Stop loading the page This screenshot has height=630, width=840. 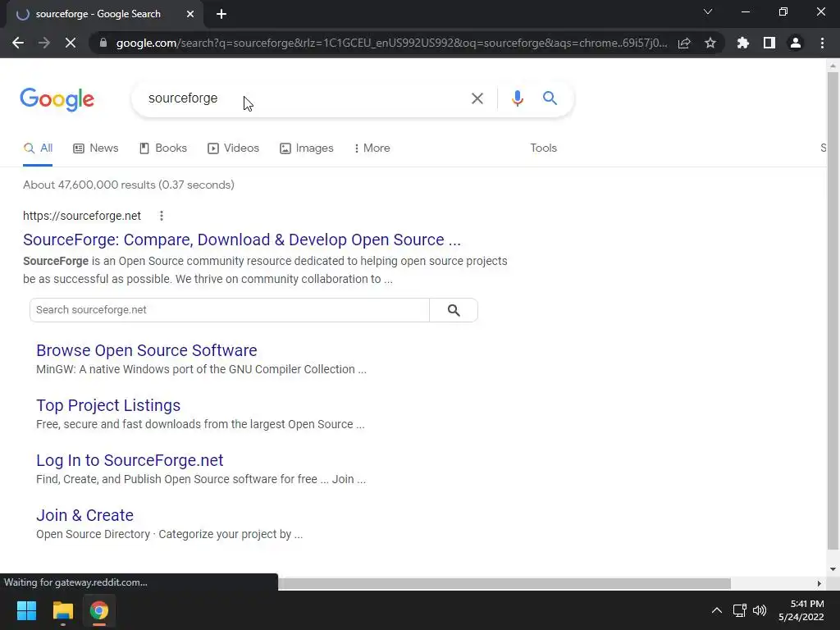pyautogui.click(x=71, y=43)
